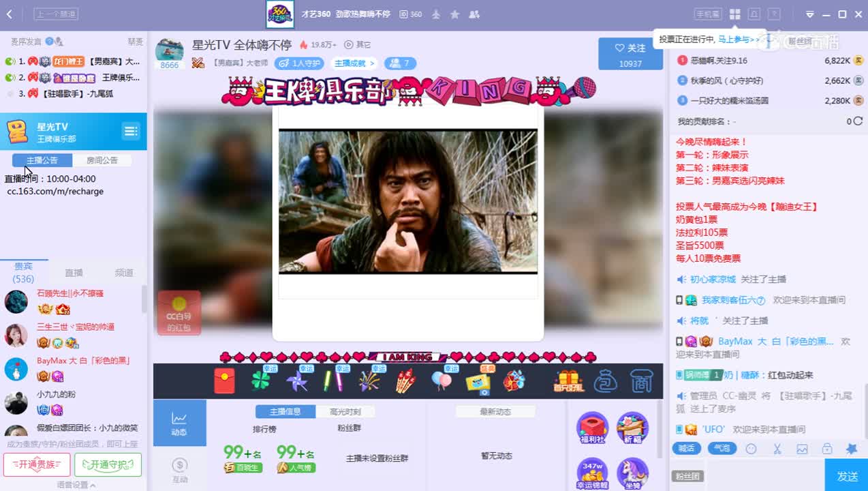Send the pinwheel gift
This screenshot has width=868, height=491.
[x=297, y=381]
